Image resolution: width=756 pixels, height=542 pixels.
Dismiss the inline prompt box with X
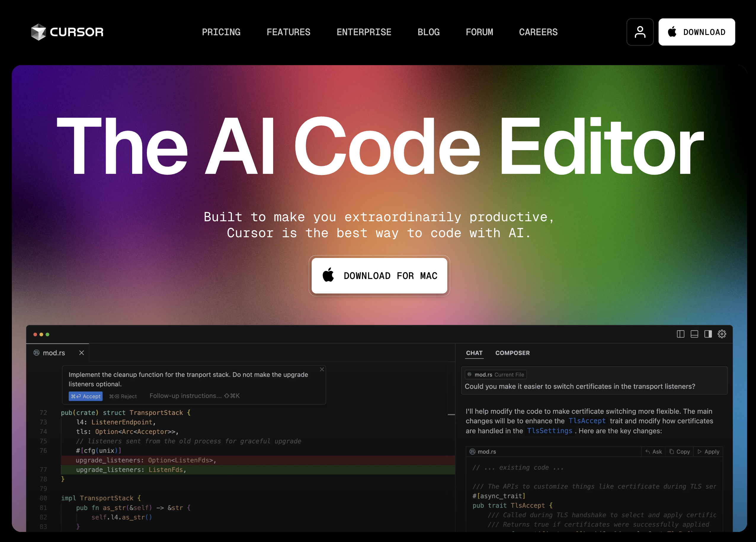[x=322, y=369]
